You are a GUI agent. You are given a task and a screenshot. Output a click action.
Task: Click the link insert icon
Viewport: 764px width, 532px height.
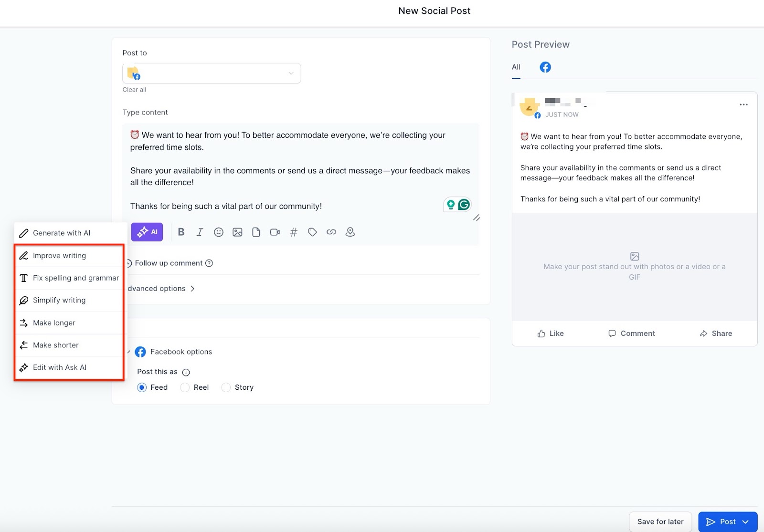click(331, 232)
